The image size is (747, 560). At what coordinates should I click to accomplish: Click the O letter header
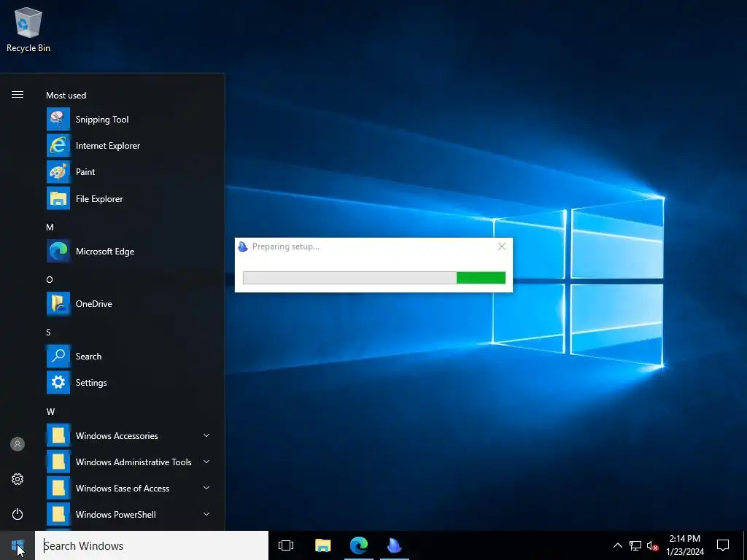click(50, 279)
